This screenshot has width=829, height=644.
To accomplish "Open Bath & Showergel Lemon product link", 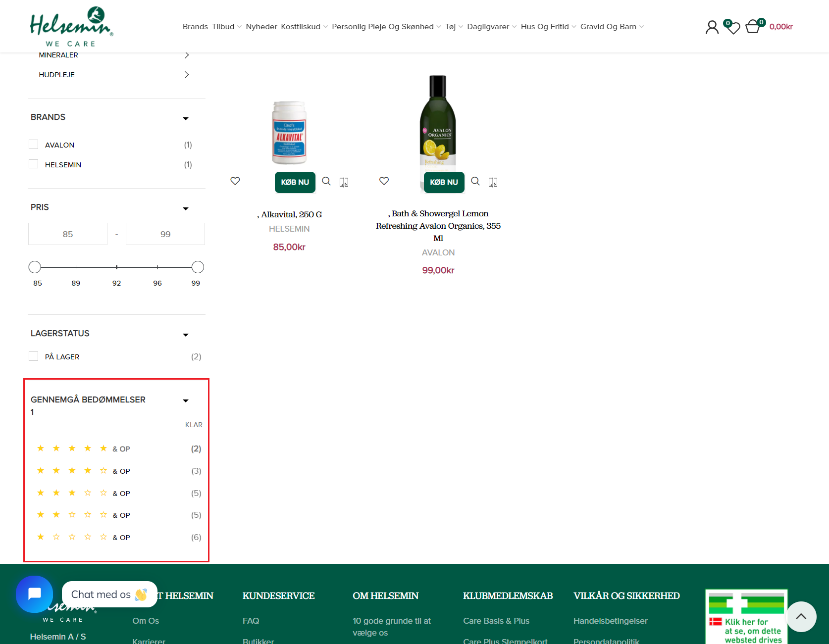I will pyautogui.click(x=438, y=226).
